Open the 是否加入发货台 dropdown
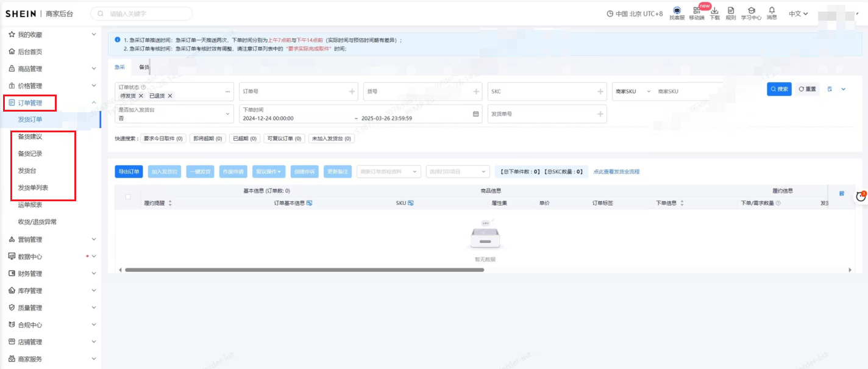 [x=174, y=114]
